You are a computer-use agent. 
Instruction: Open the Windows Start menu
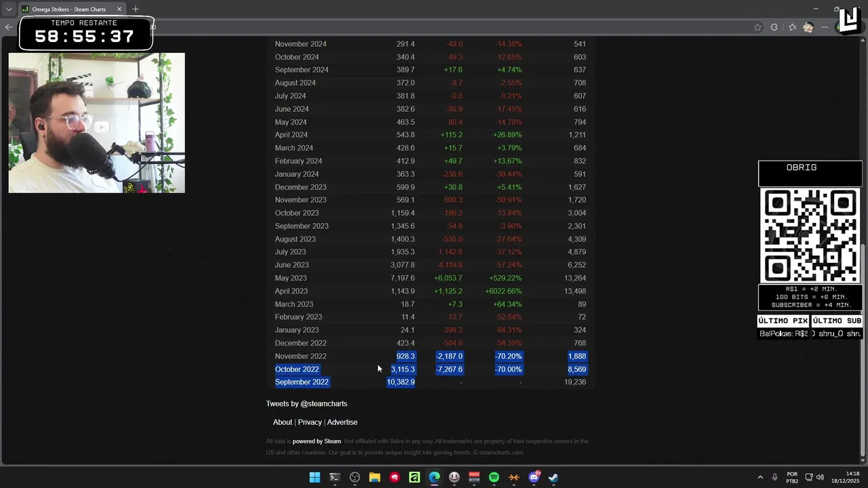[x=315, y=477]
